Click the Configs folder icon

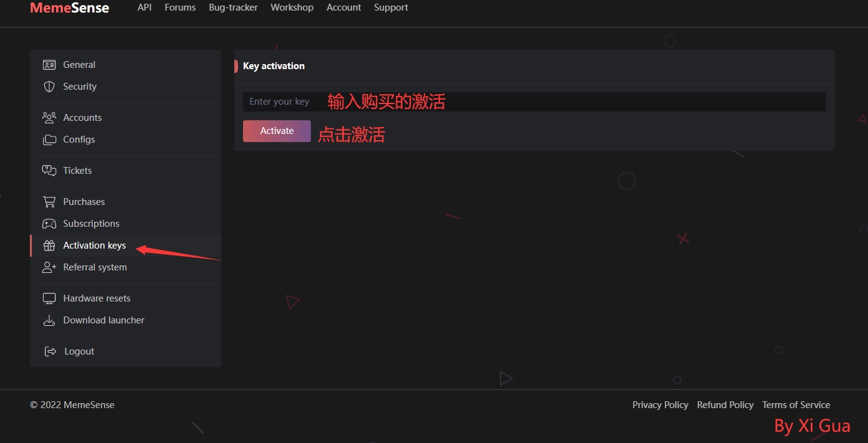pos(49,140)
